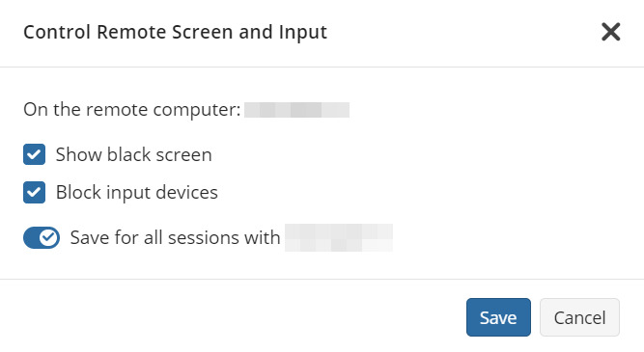Turn off Save for all sessions switch
This screenshot has width=644, height=352.
click(x=42, y=237)
